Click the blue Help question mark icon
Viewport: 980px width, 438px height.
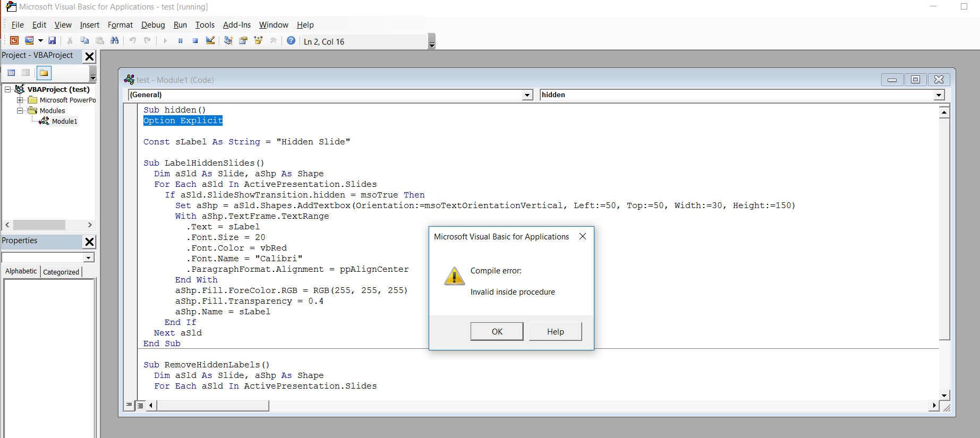[291, 41]
